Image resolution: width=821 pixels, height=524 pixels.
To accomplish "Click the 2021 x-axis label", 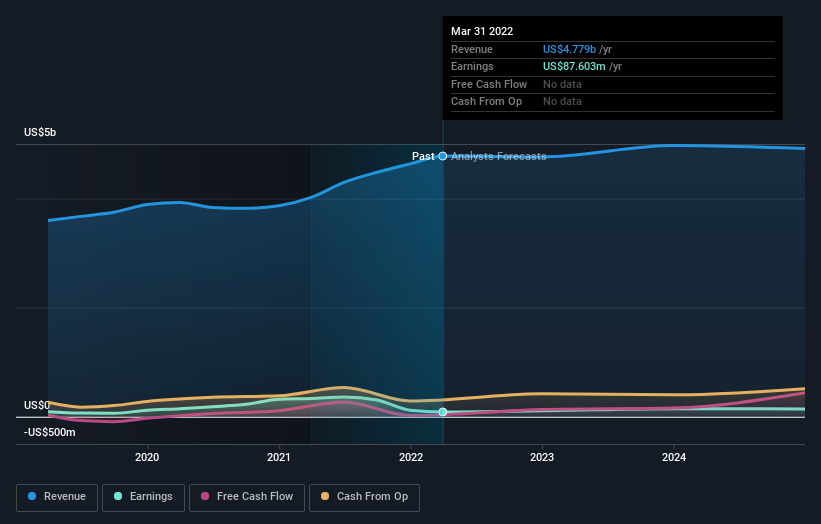I will click(279, 457).
